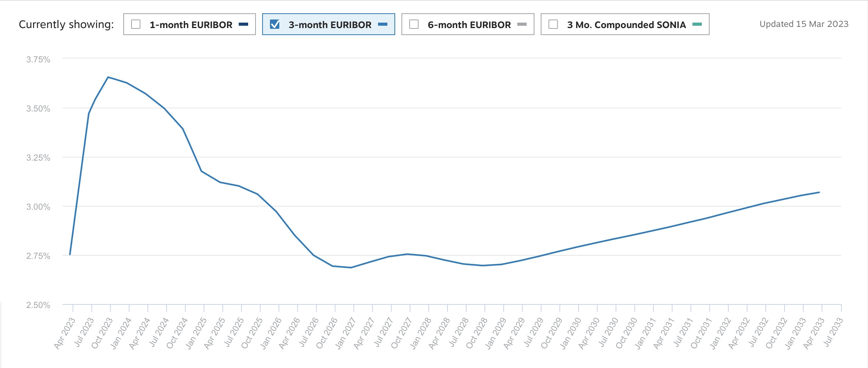
Task: Enable the 3 Mo. Compounded SONIA checkbox
Action: [553, 24]
